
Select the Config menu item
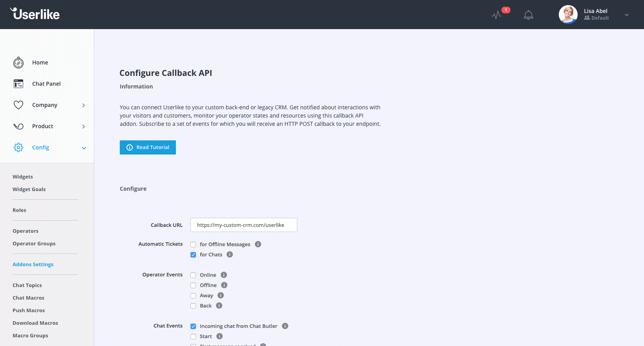[x=40, y=147]
